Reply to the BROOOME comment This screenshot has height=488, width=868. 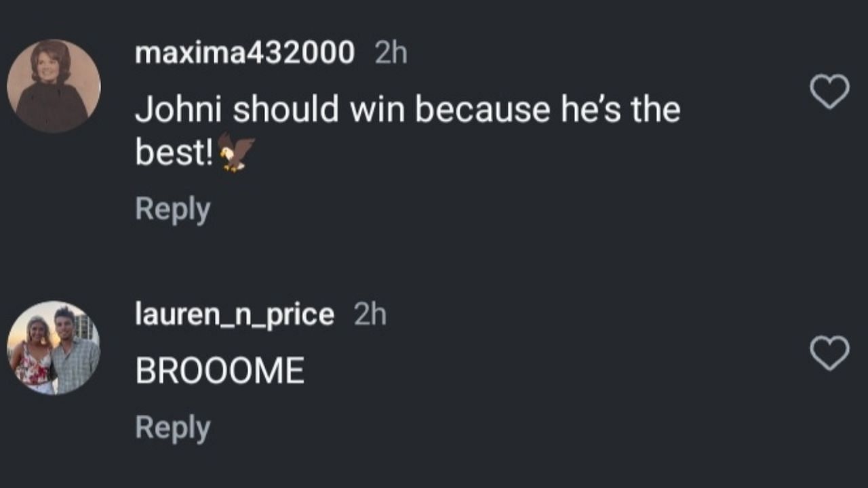(173, 428)
